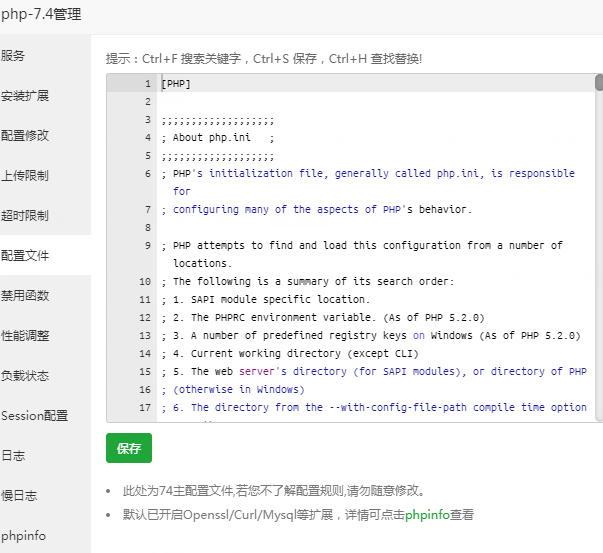Click line number 9 in the gutter
603x553 pixels.
pos(147,245)
